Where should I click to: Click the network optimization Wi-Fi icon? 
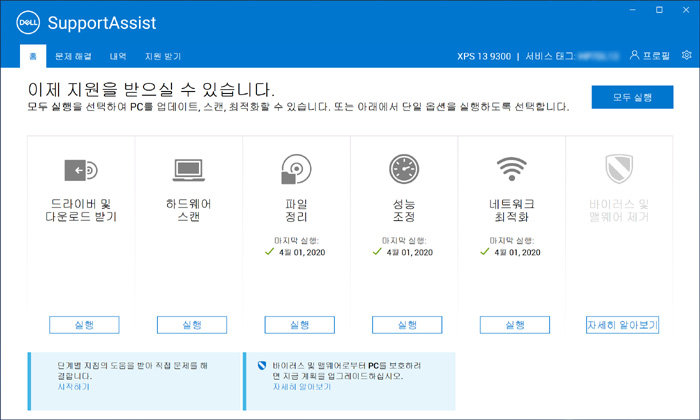(512, 169)
